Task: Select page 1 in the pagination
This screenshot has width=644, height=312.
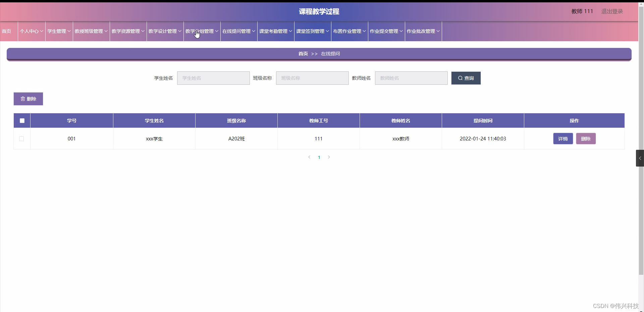Action: point(319,157)
